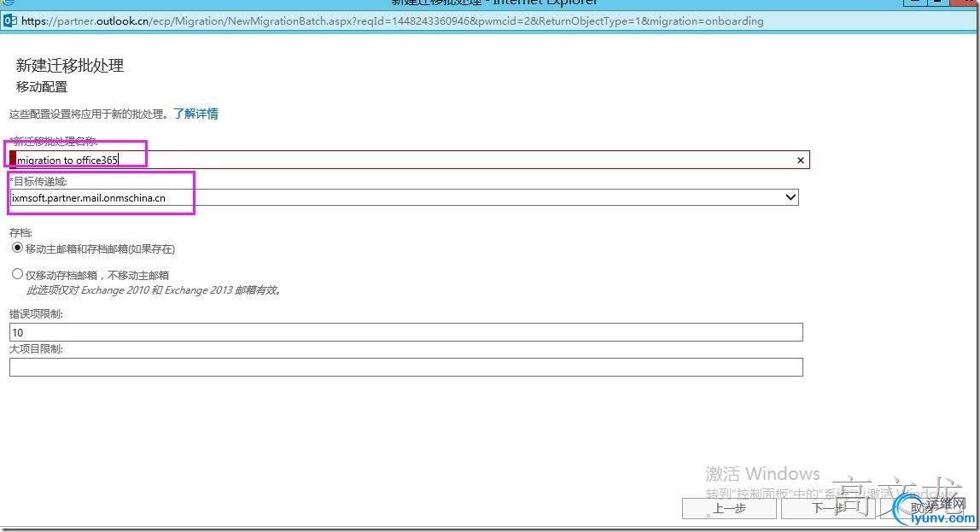Click the 大项目限制 label text
The height and width of the screenshot is (532, 980).
(36, 349)
